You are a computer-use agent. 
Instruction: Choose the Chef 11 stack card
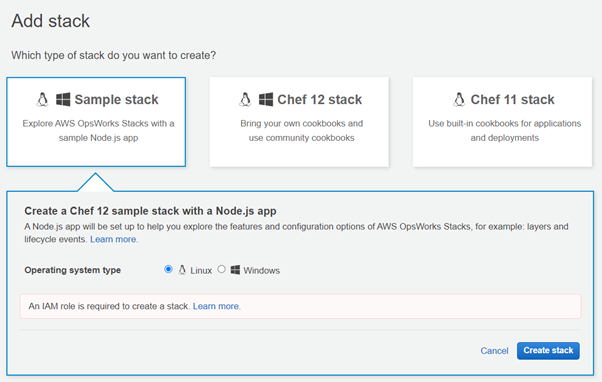(x=503, y=122)
